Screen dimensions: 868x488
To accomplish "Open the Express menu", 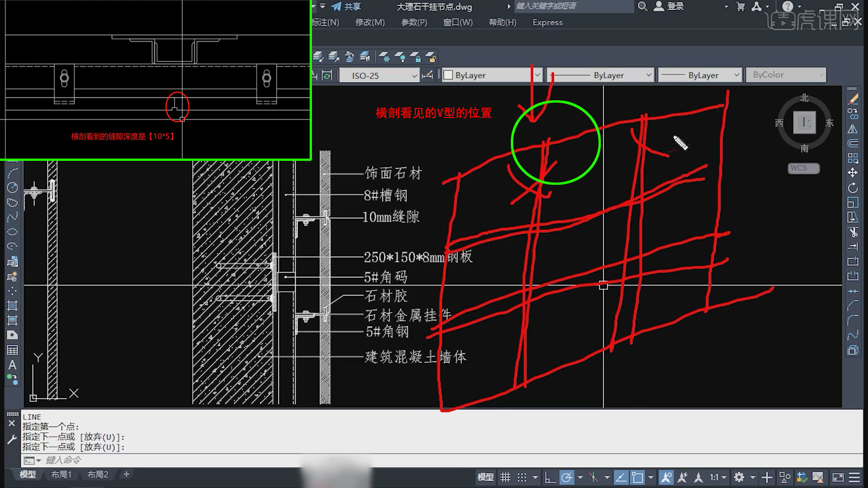I will click(547, 22).
